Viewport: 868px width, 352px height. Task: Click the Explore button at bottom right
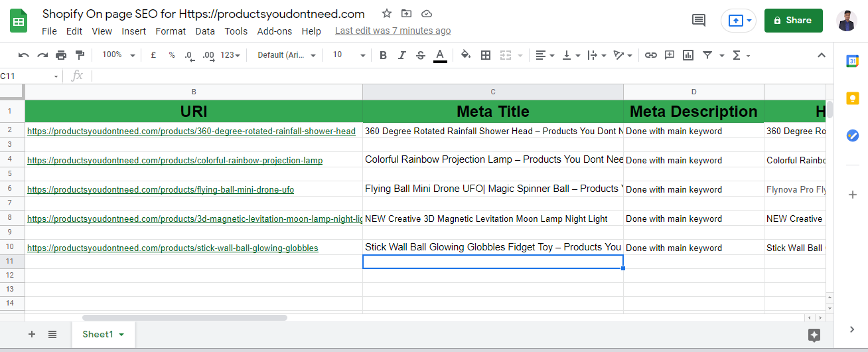point(814,335)
